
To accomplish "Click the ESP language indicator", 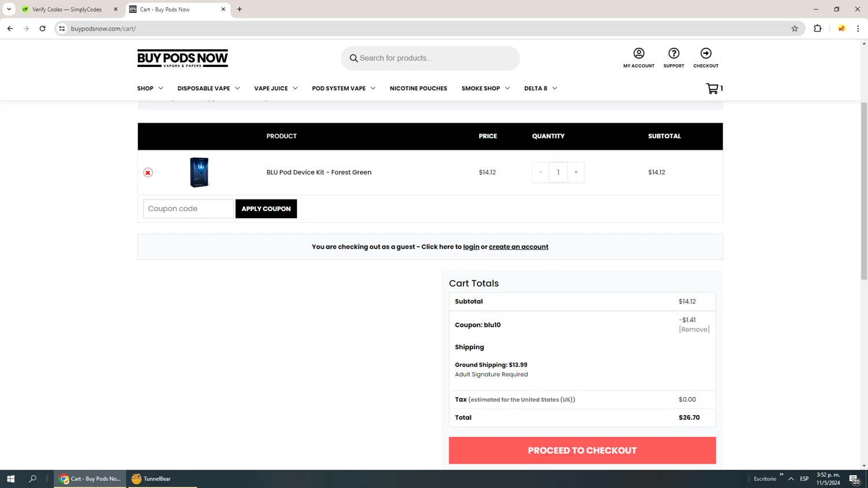I will (x=804, y=479).
